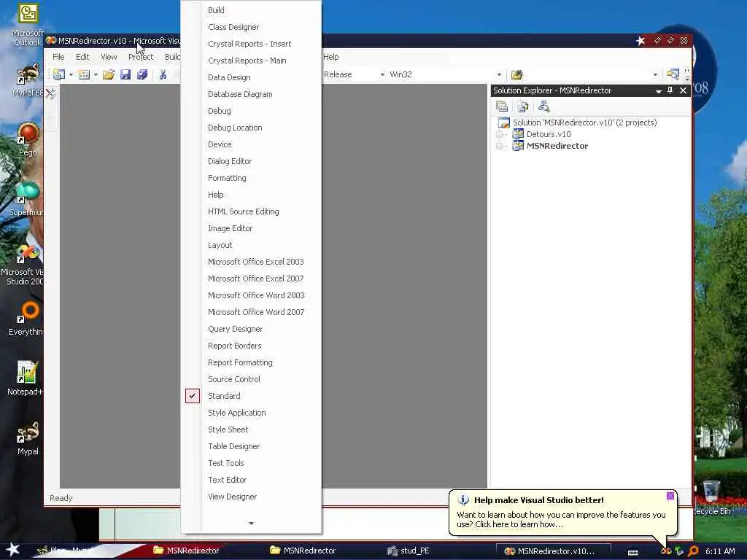Click the Toolbox tab icon at left edge

pos(50,93)
